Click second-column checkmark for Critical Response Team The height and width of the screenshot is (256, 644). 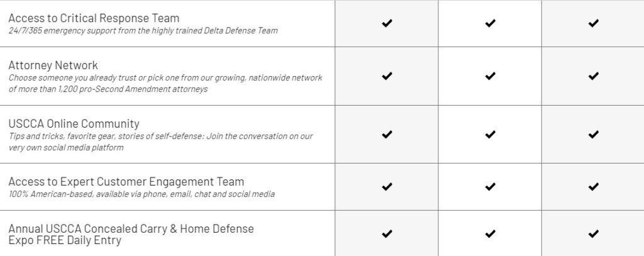pyautogui.click(x=490, y=23)
